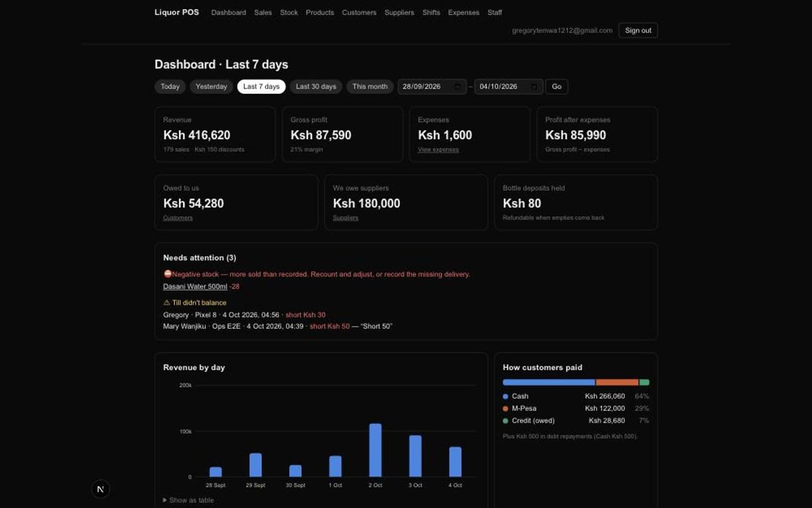
Task: Follow the View expenses link
Action: click(x=438, y=150)
